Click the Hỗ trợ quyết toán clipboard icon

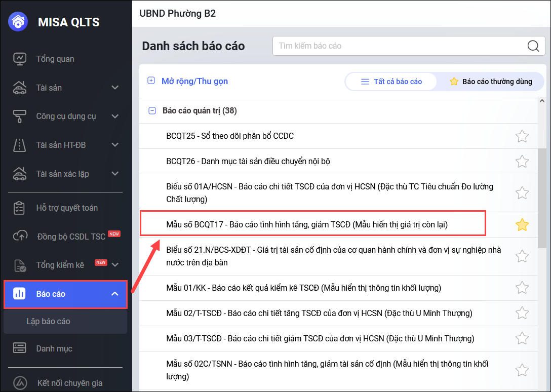pos(19,208)
